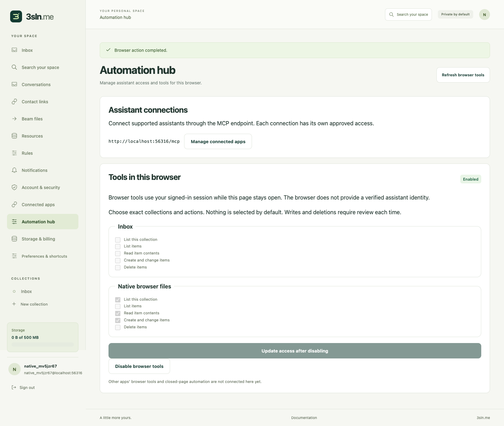Image resolution: width=504 pixels, height=426 pixels.
Task: Open the Notifications page
Action: (43, 170)
